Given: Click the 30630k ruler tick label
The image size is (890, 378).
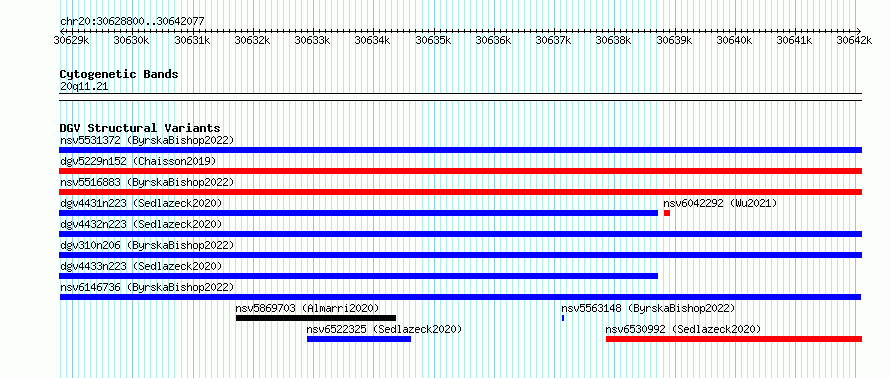Looking at the screenshot, I should pyautogui.click(x=131, y=40).
